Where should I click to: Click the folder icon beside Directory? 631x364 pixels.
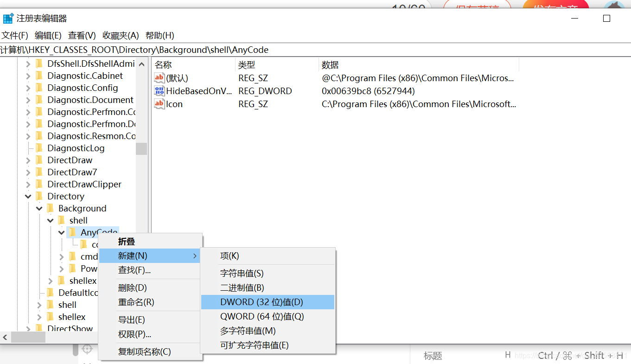39,196
